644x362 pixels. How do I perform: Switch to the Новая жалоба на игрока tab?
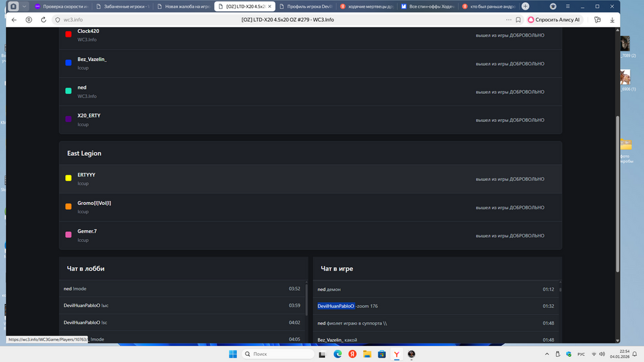click(187, 6)
